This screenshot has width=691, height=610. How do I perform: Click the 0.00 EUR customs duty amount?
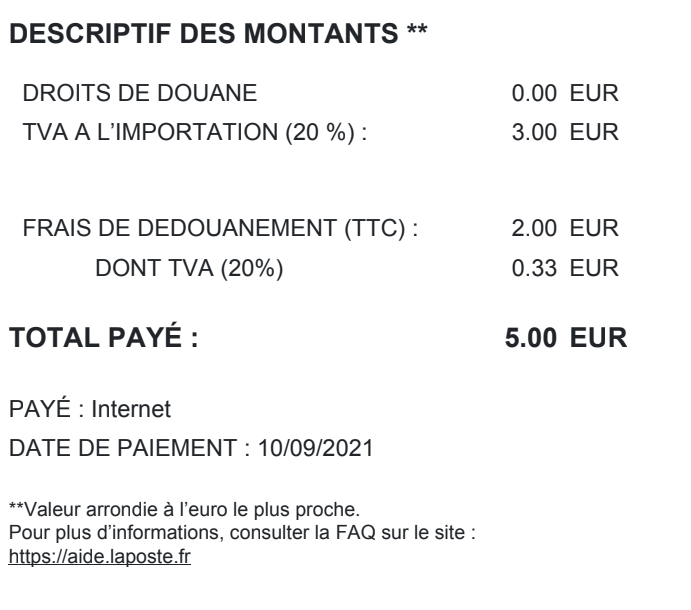pyautogui.click(x=565, y=95)
